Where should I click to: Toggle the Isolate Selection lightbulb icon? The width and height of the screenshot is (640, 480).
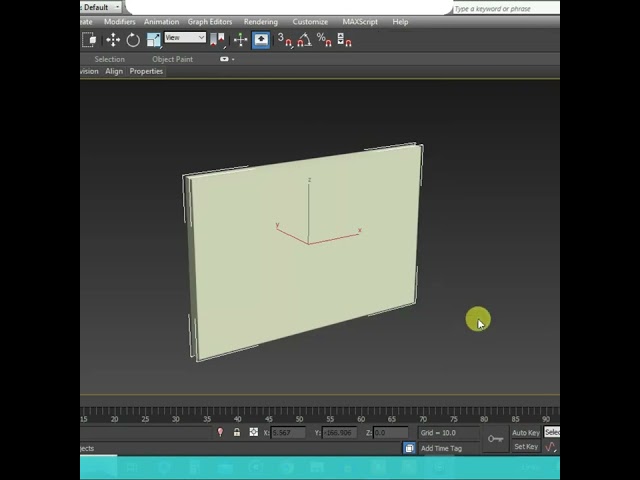220,432
